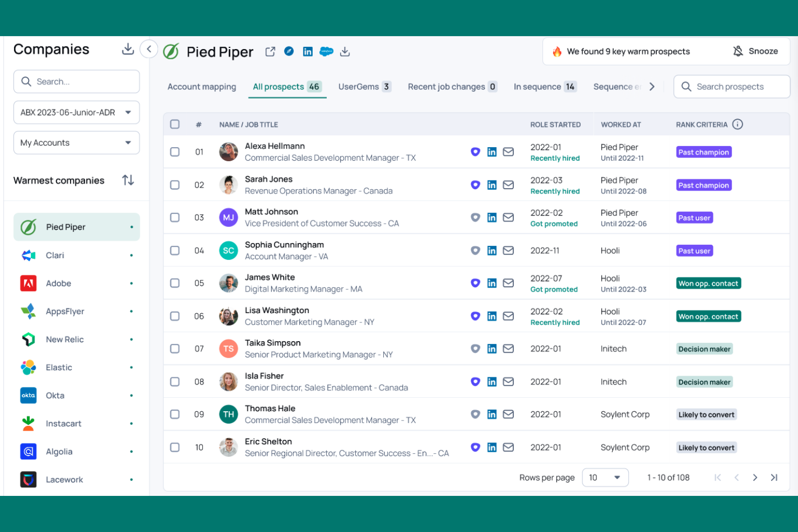
Task: Tick the checkbox for James White
Action: point(175,283)
